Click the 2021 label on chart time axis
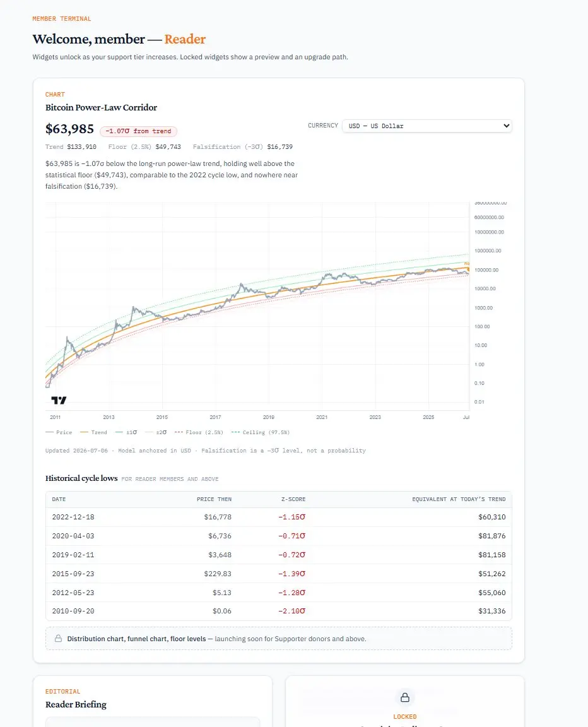 (322, 417)
